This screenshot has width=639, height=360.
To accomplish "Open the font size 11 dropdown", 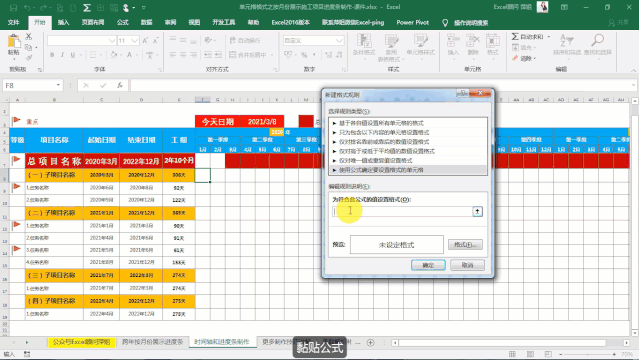I will (134, 40).
